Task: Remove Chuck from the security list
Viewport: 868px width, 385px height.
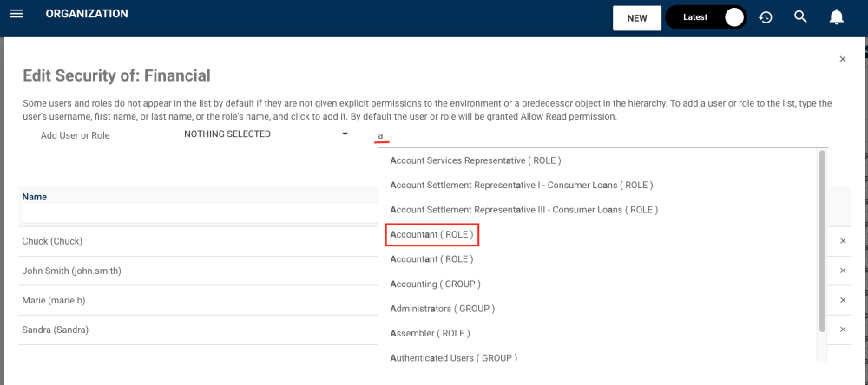Action: 842,241
